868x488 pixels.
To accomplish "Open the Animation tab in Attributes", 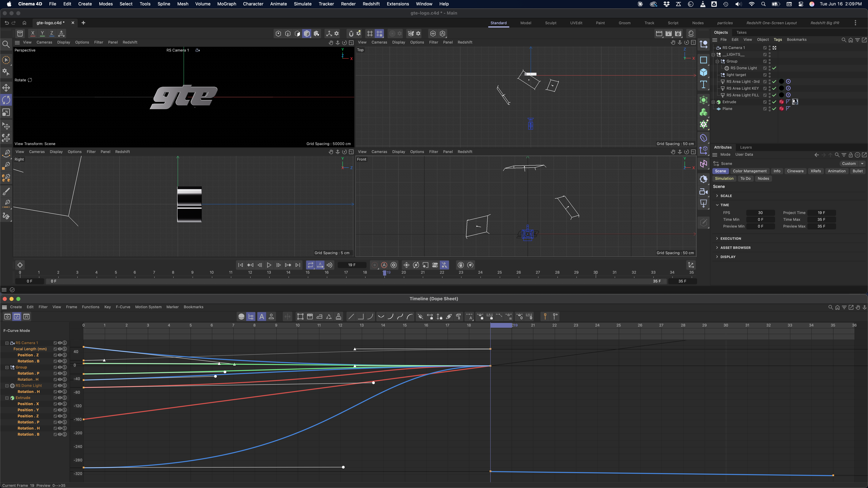I will [x=836, y=171].
